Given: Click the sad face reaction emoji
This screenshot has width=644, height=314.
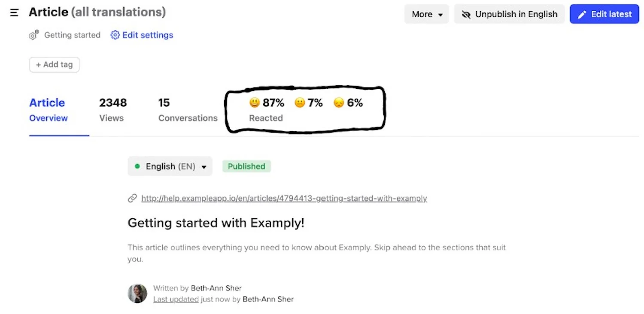Looking at the screenshot, I should click(x=339, y=103).
